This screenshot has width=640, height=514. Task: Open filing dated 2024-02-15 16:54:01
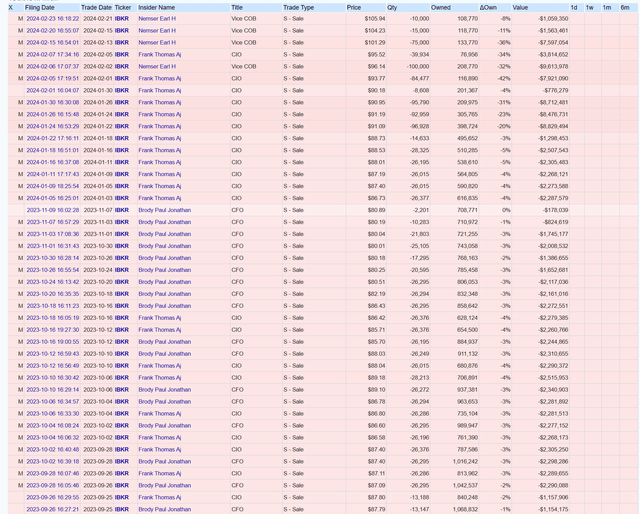point(53,42)
